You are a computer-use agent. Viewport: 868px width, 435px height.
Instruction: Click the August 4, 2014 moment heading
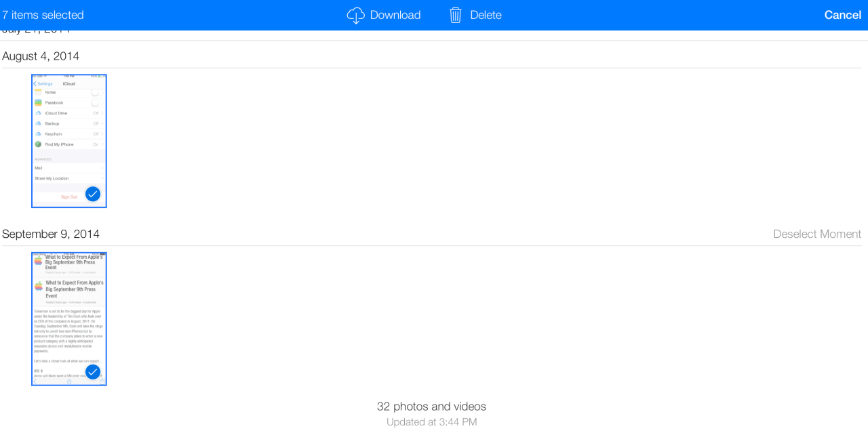click(x=41, y=56)
